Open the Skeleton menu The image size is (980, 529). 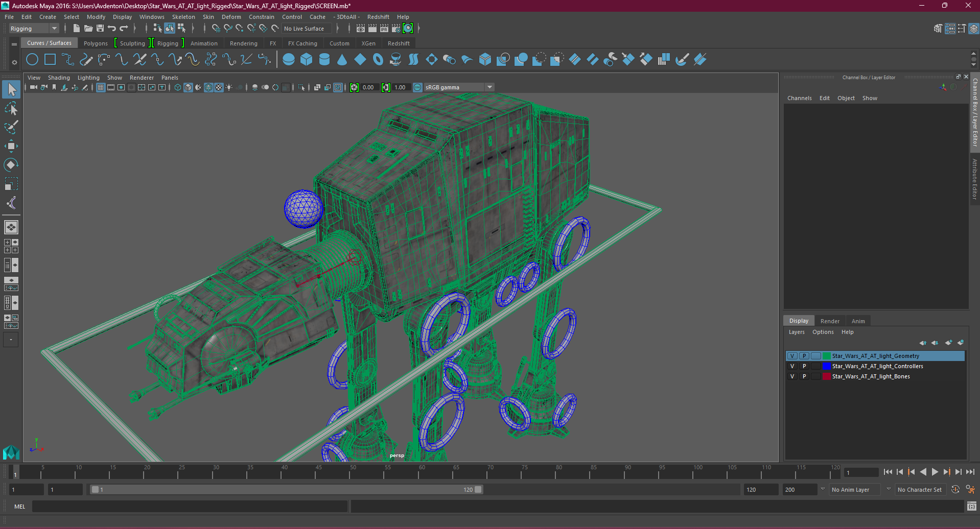click(183, 17)
